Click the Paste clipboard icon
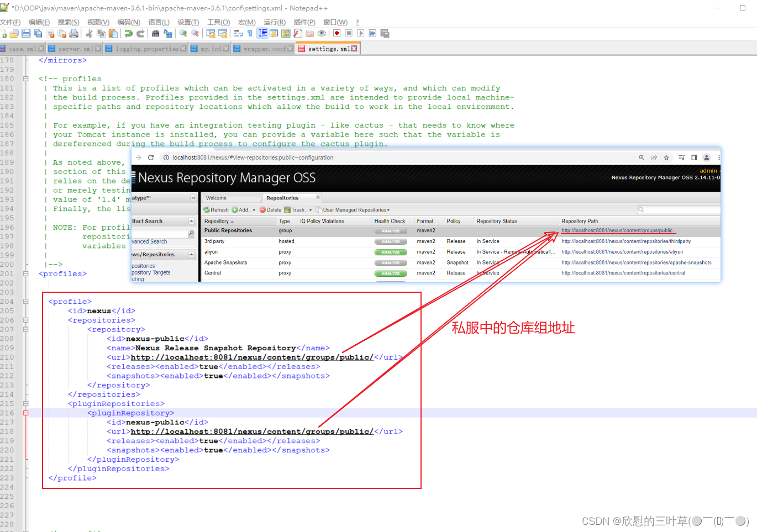Screen dimensions: 757x532 point(113,33)
